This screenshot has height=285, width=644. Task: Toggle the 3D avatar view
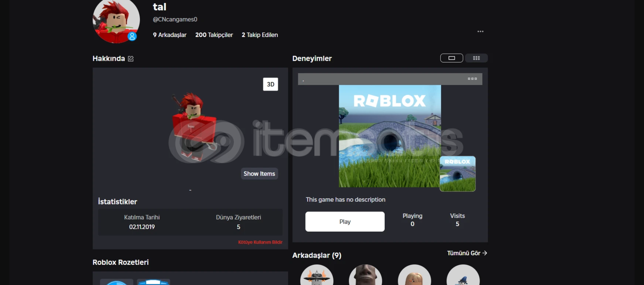pyautogui.click(x=270, y=84)
